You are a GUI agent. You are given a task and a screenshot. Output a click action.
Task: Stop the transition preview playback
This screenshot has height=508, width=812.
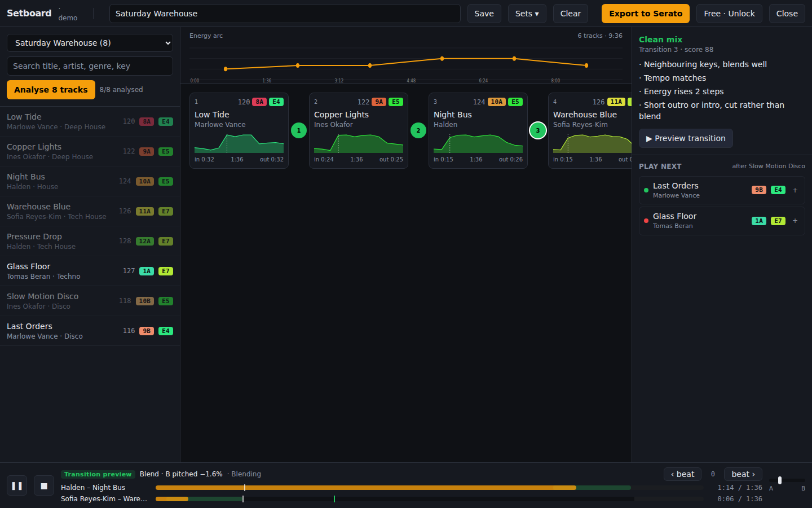tap(44, 485)
